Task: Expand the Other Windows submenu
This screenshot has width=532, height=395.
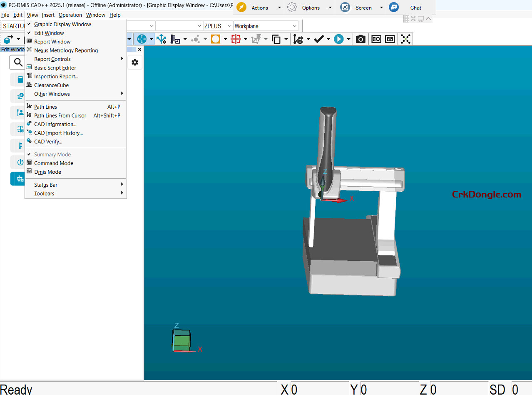Action: tap(52, 94)
